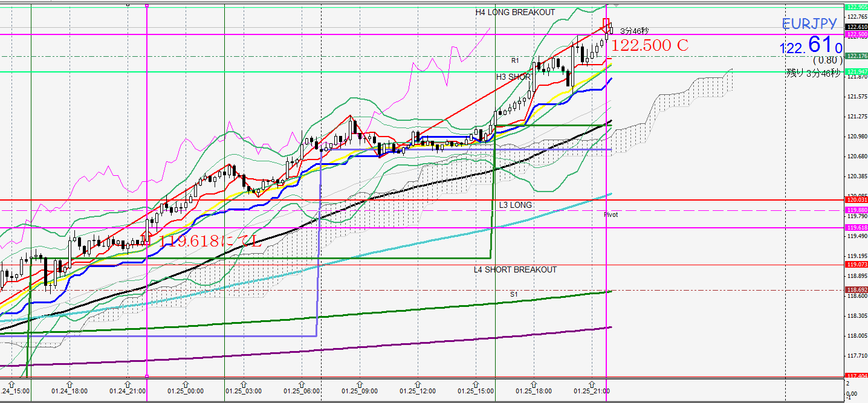Select the red down arrow above latest candle
Screen dimensions: 868x403
(x=607, y=25)
